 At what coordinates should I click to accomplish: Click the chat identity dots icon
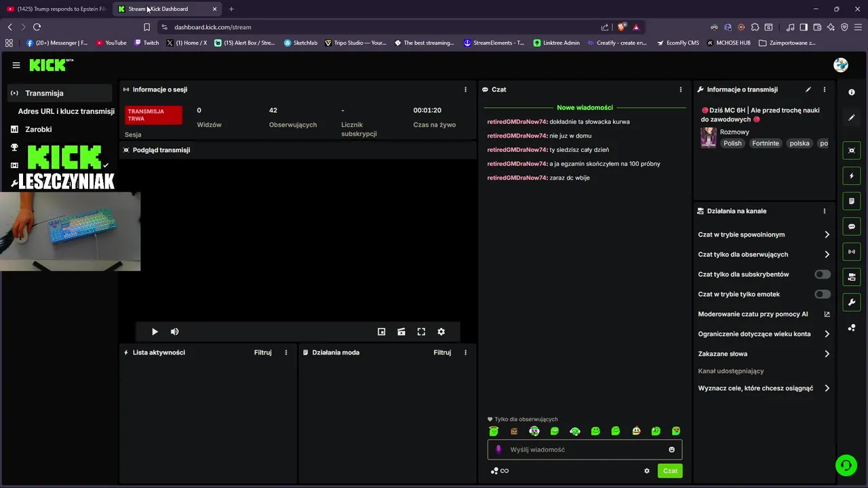(494, 471)
